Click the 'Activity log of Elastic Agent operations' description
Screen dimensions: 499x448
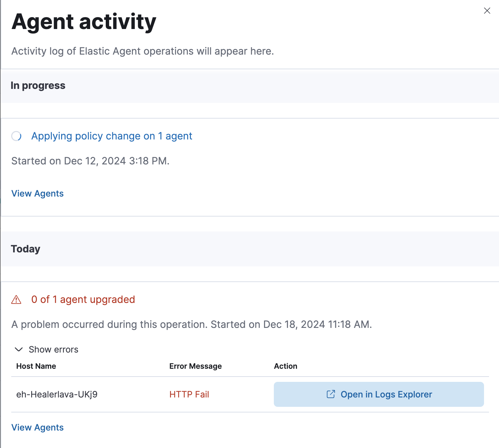coord(143,51)
